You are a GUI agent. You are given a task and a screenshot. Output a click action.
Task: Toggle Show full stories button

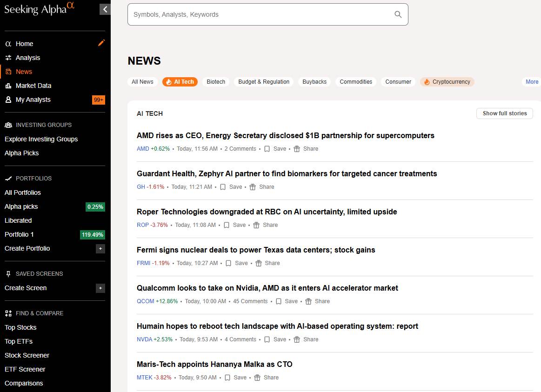tap(504, 113)
